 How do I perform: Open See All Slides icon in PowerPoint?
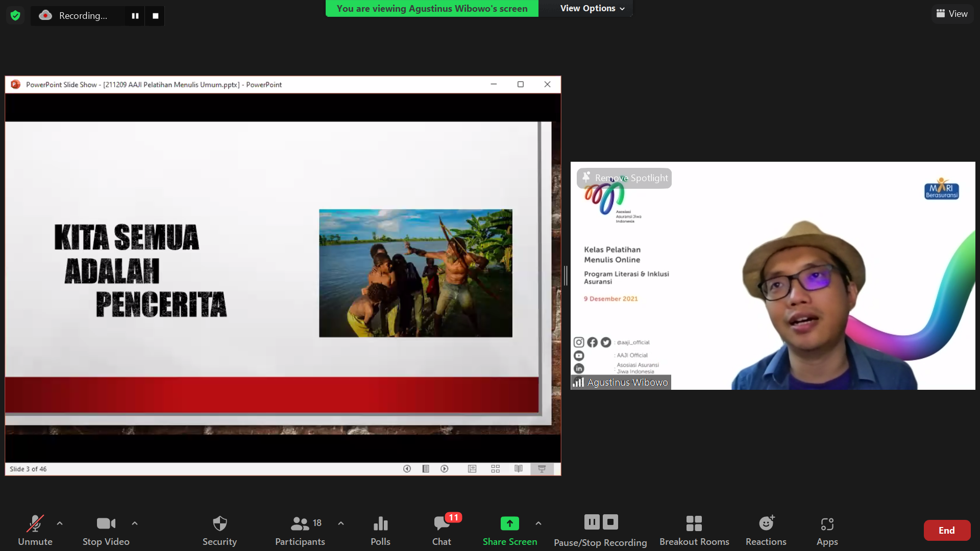pos(426,469)
